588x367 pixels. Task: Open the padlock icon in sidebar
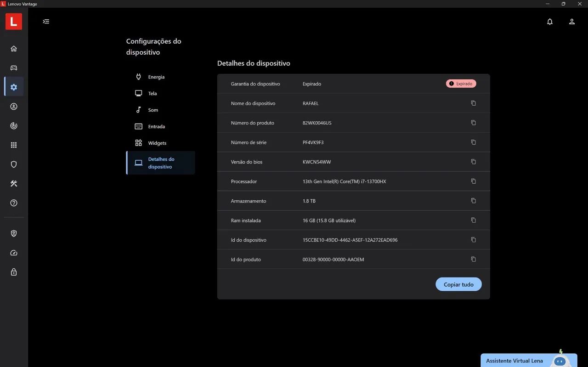(14, 272)
